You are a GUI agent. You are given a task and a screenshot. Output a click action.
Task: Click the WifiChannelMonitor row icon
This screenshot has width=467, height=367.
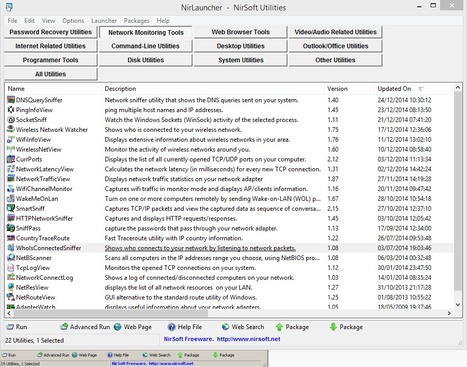pos(11,189)
